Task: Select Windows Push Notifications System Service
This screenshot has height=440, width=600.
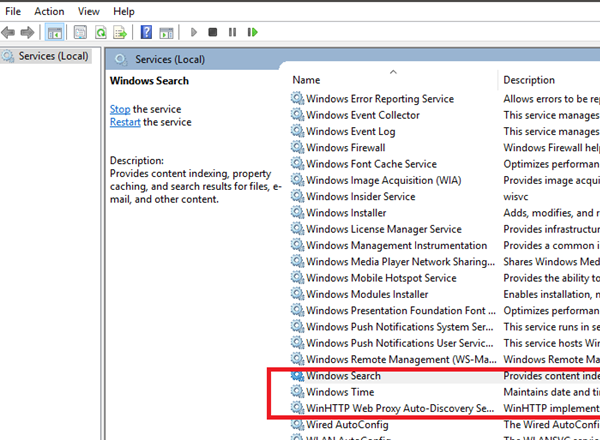Action: [x=399, y=327]
